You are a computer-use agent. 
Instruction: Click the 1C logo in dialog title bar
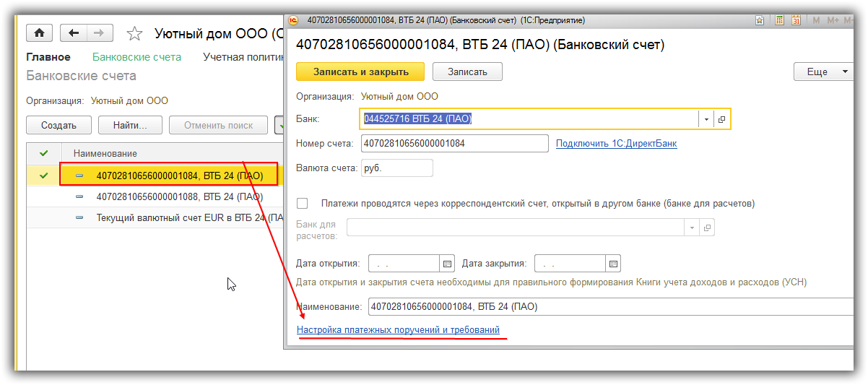point(294,20)
